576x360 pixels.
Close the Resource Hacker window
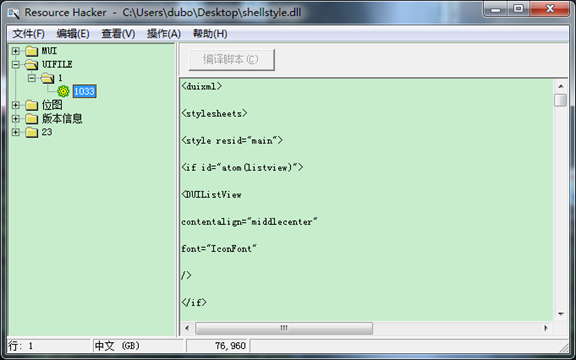550,9
